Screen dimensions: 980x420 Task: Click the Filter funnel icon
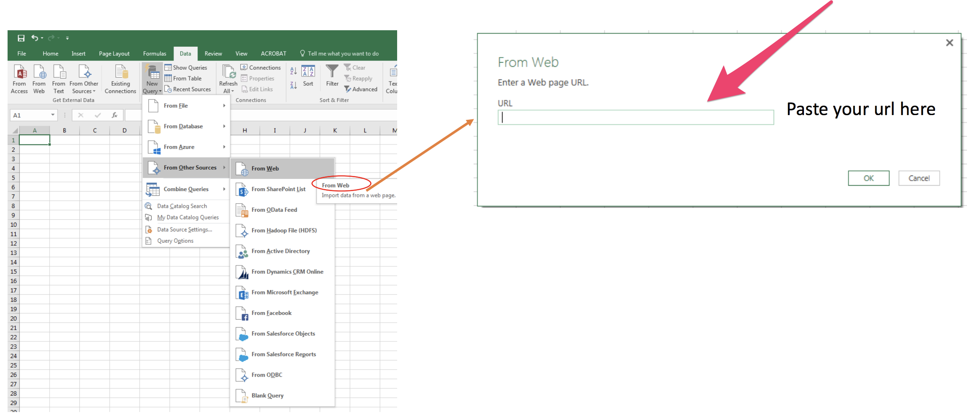point(332,71)
